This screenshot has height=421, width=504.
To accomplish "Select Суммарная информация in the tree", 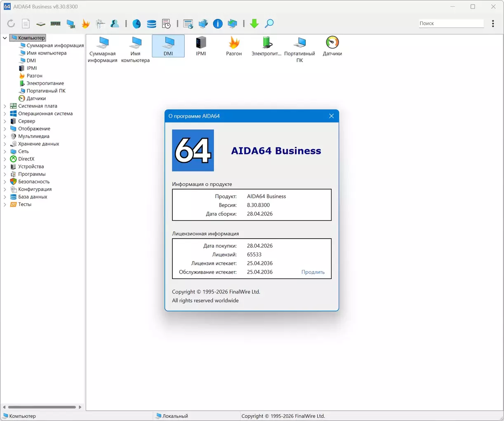I will (55, 45).
